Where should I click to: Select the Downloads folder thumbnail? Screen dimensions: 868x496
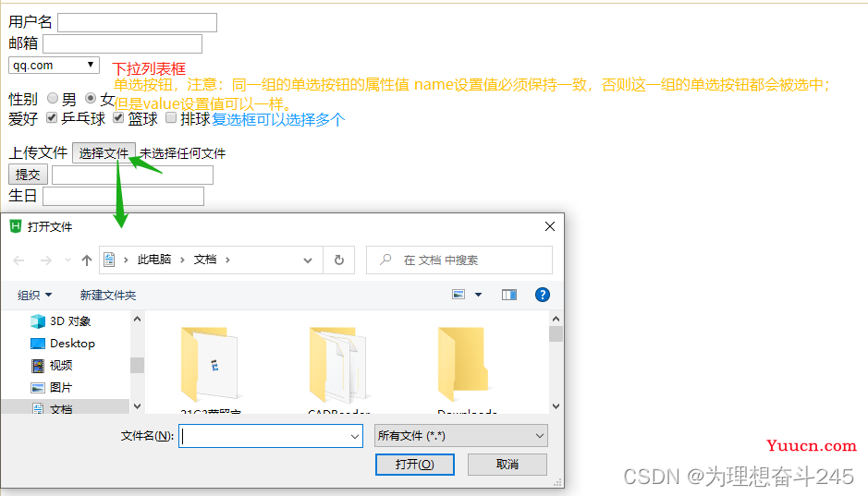click(x=464, y=366)
